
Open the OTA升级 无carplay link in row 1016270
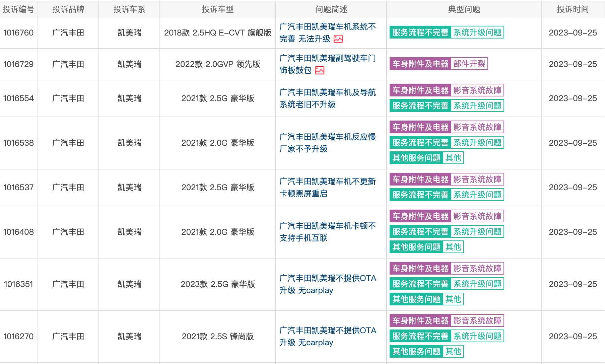[328, 337]
